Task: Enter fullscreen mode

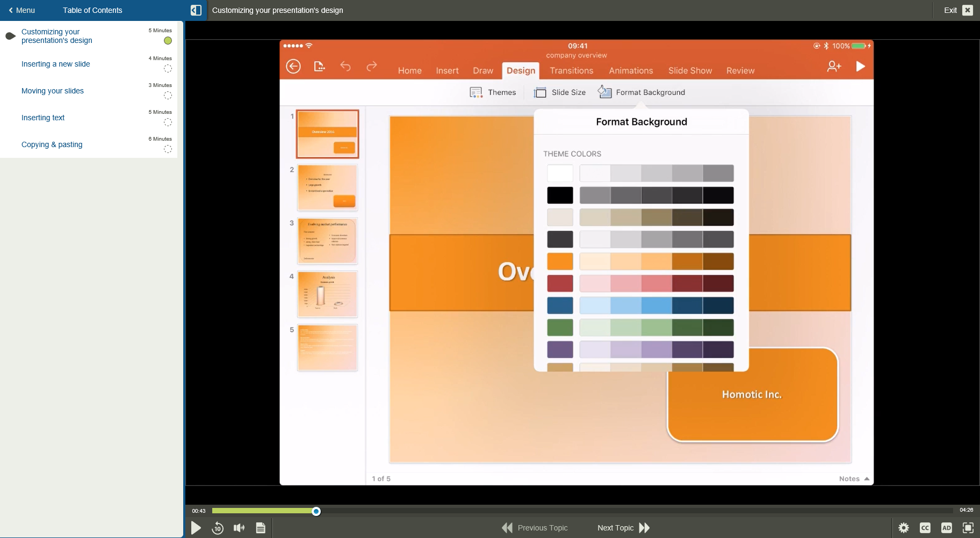Action: click(x=969, y=528)
